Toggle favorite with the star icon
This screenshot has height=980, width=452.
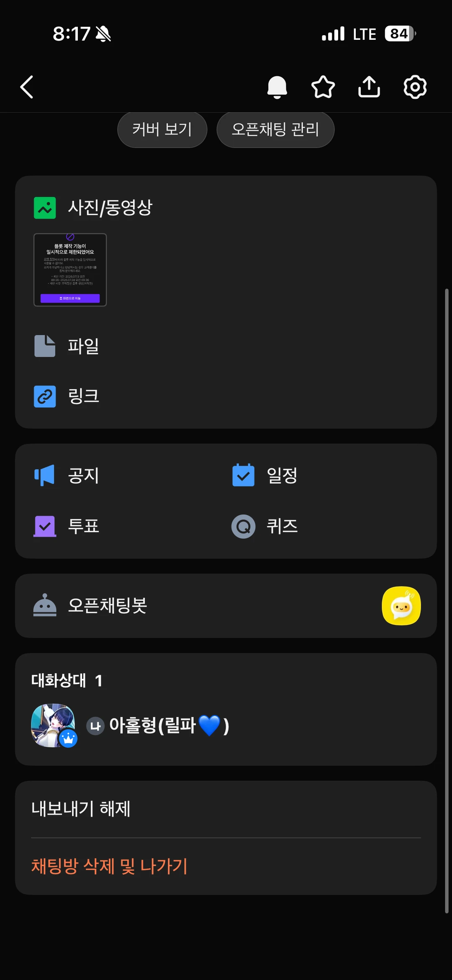point(323,87)
